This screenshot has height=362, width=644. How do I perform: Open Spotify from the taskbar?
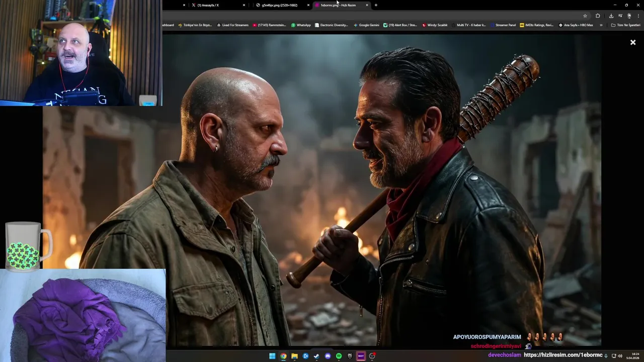339,356
